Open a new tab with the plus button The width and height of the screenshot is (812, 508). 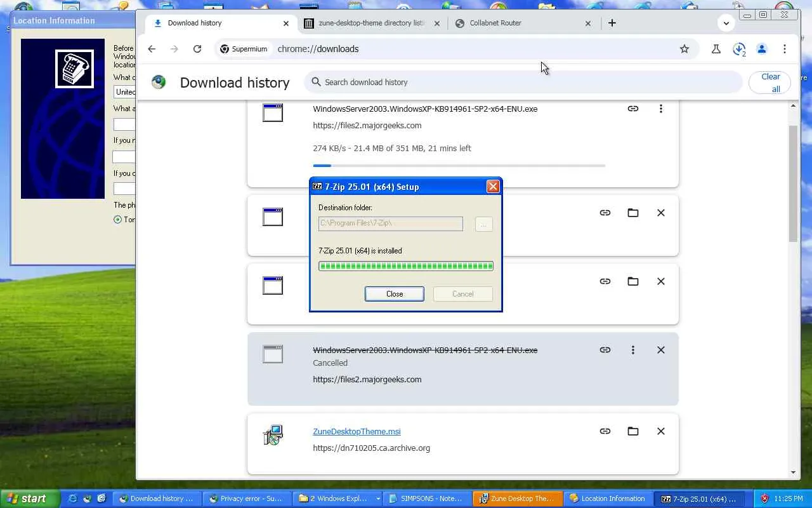pos(612,23)
